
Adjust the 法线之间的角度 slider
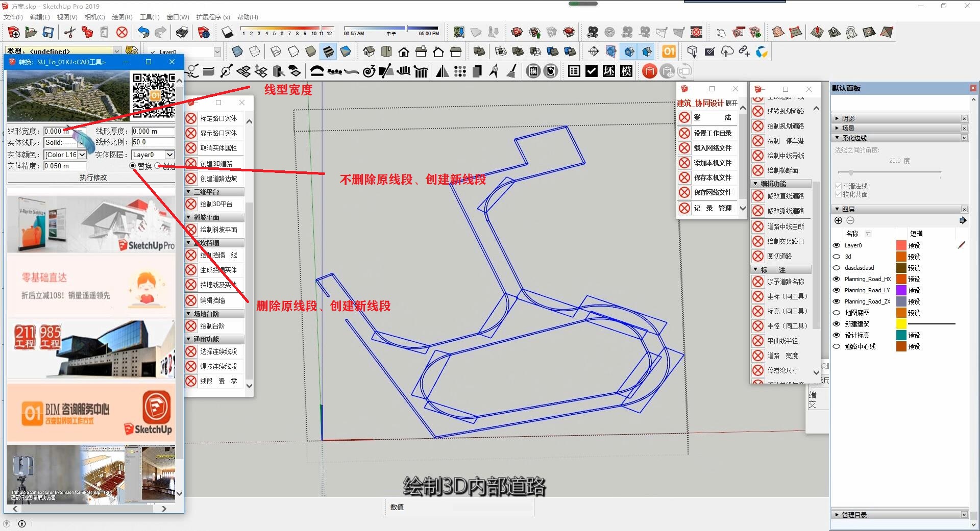coord(851,172)
